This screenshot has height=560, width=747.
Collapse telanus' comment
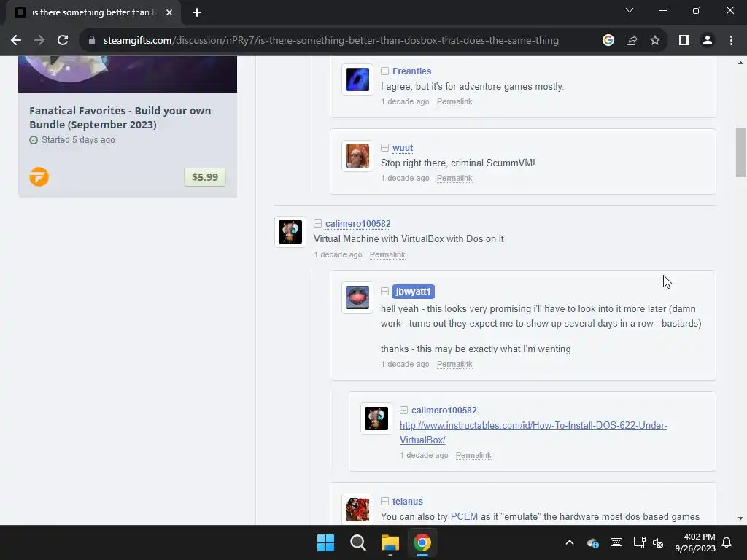384,502
